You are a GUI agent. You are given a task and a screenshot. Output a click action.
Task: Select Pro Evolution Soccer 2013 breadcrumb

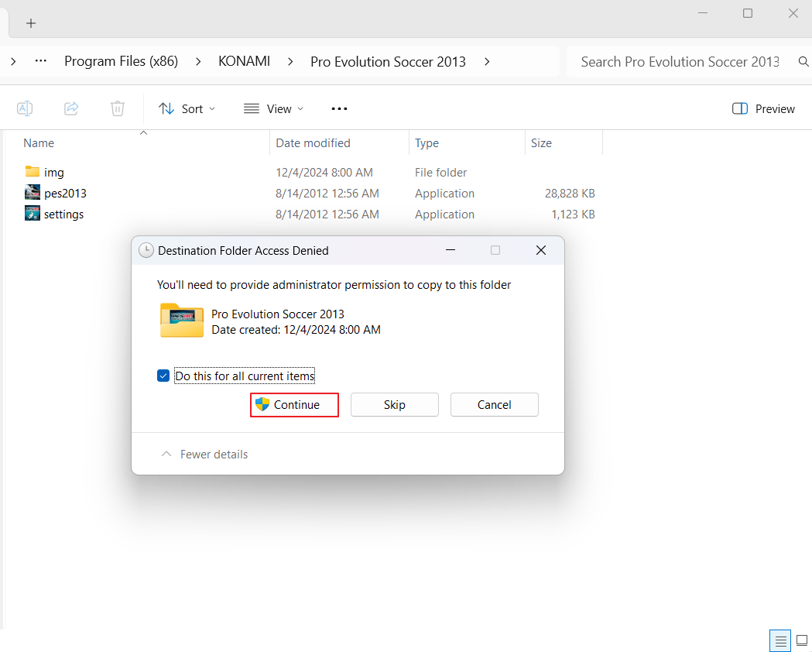(x=389, y=62)
